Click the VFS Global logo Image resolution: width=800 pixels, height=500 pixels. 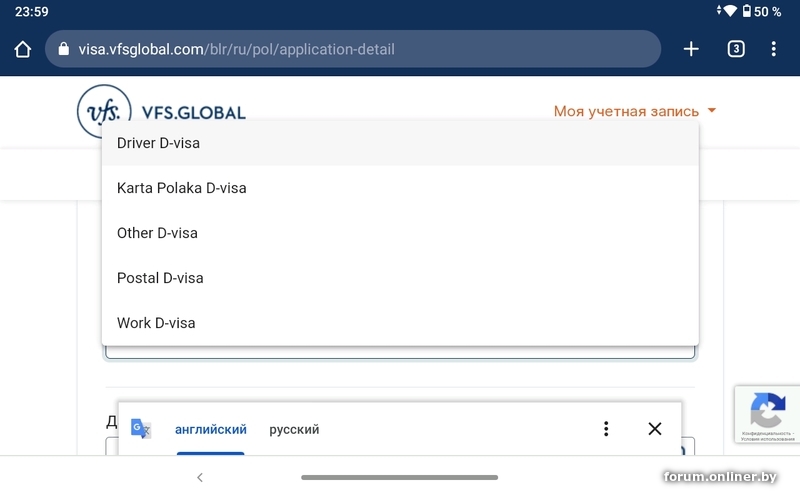click(161, 111)
